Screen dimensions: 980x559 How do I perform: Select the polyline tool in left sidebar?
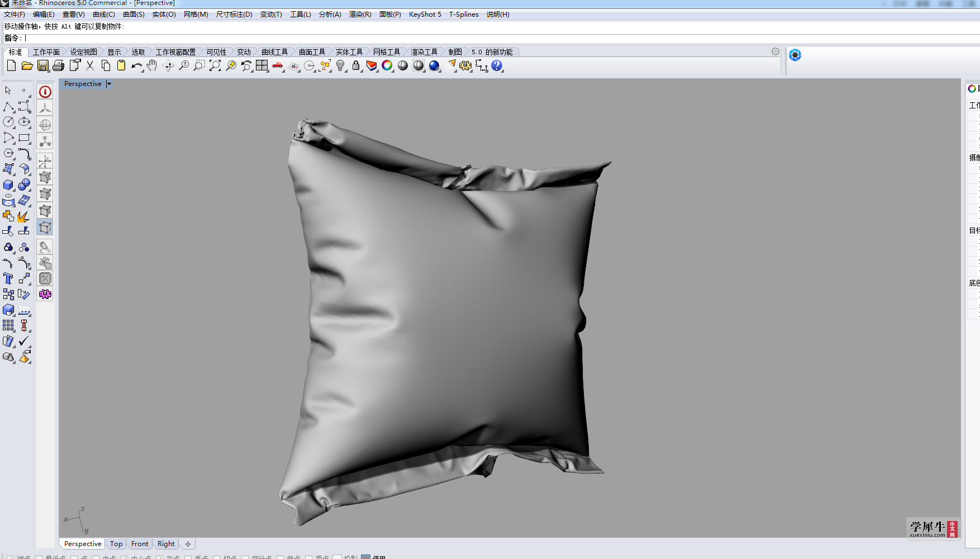(x=8, y=106)
